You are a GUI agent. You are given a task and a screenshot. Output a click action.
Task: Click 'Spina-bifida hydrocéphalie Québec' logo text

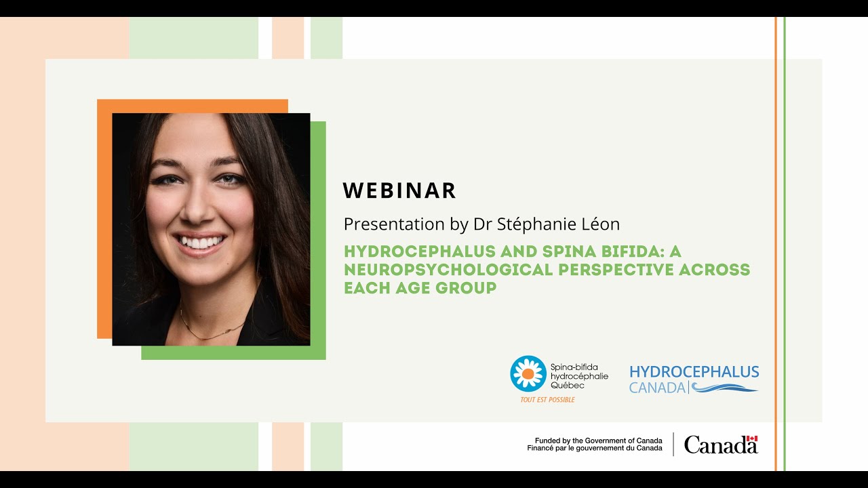coord(579,375)
